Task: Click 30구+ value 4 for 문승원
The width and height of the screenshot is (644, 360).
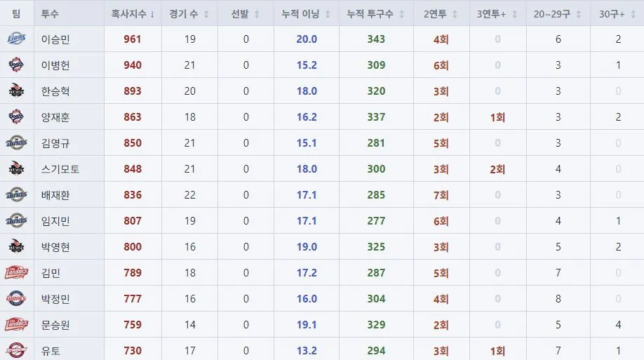Action: (618, 325)
